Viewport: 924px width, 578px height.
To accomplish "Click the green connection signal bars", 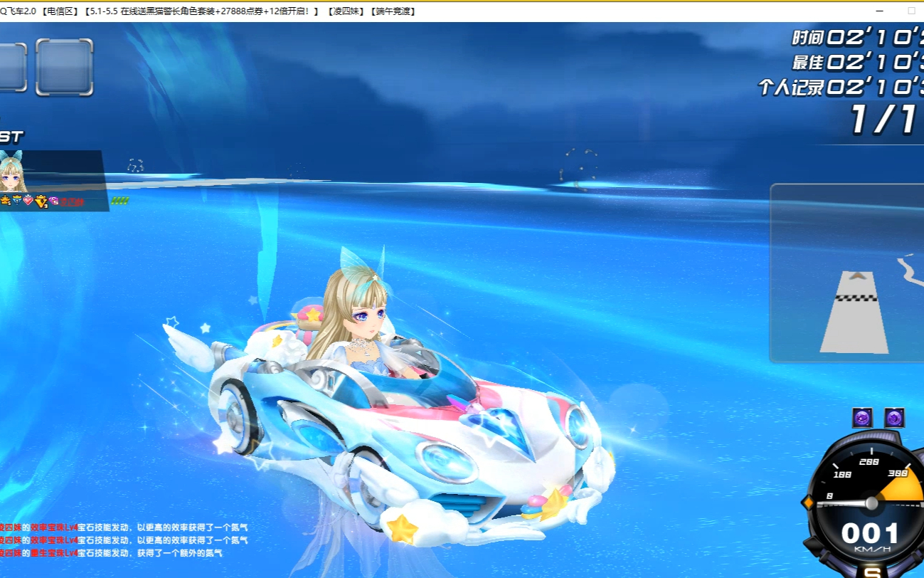I will point(120,201).
